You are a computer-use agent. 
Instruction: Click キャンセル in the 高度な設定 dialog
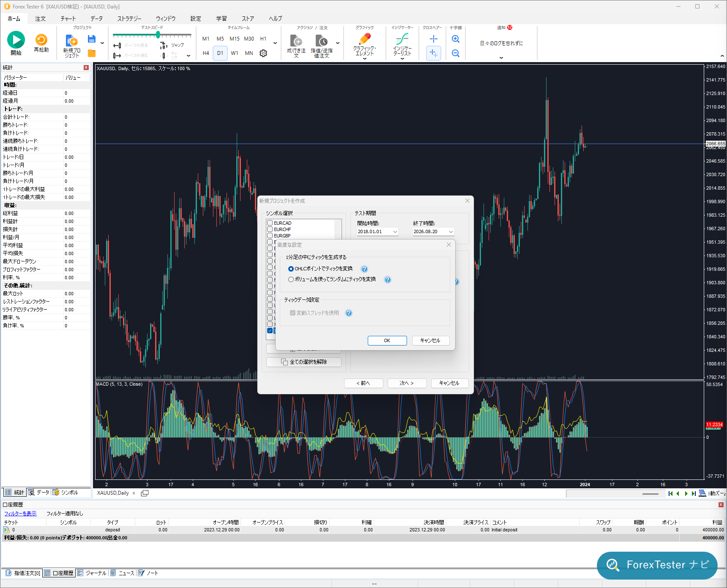[x=430, y=340]
